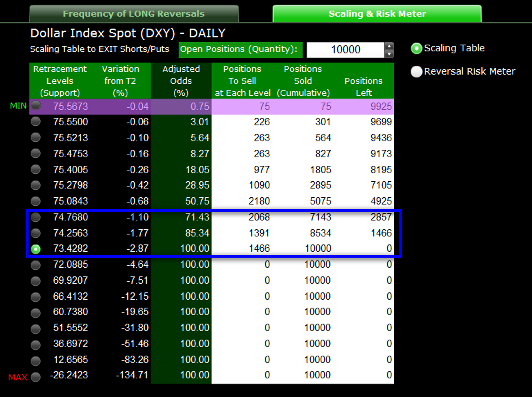Choose the 60.7380 retracement level radio

35,312
